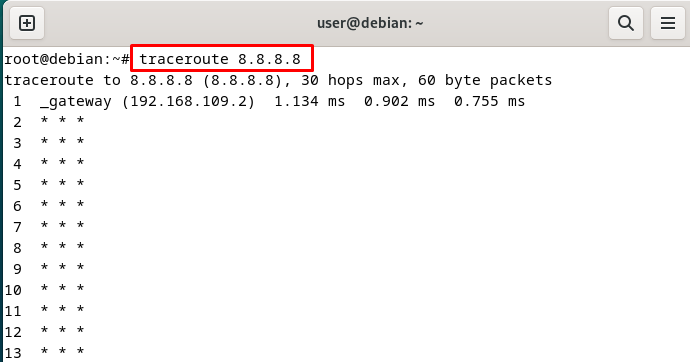
Task: Open the hamburger main menu
Action: 668,23
